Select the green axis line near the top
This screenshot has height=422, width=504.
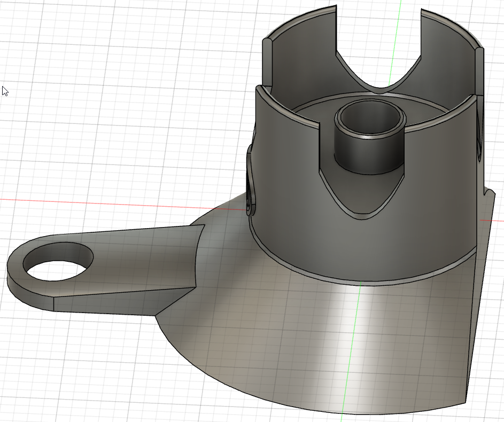(x=395, y=38)
